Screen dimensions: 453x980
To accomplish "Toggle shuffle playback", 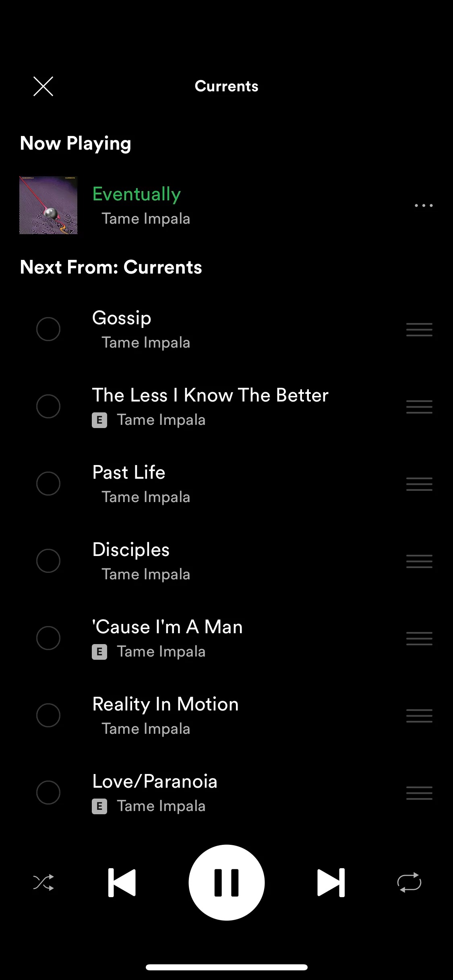I will coord(43,883).
